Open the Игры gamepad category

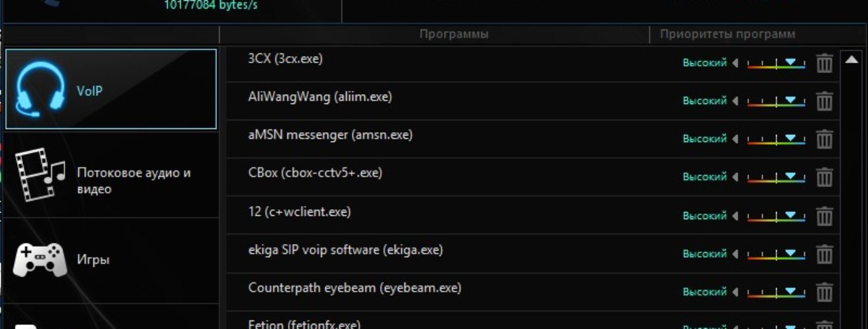(x=110, y=261)
